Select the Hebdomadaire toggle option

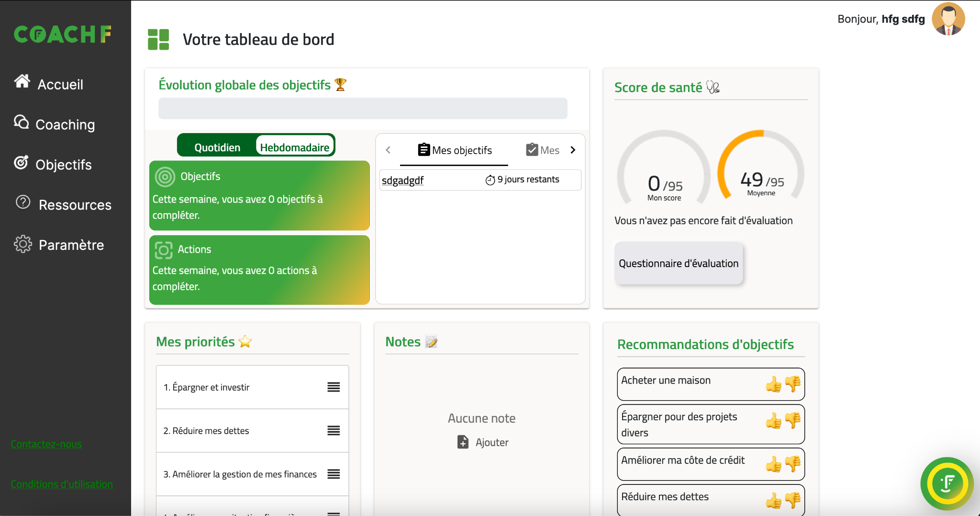click(294, 147)
